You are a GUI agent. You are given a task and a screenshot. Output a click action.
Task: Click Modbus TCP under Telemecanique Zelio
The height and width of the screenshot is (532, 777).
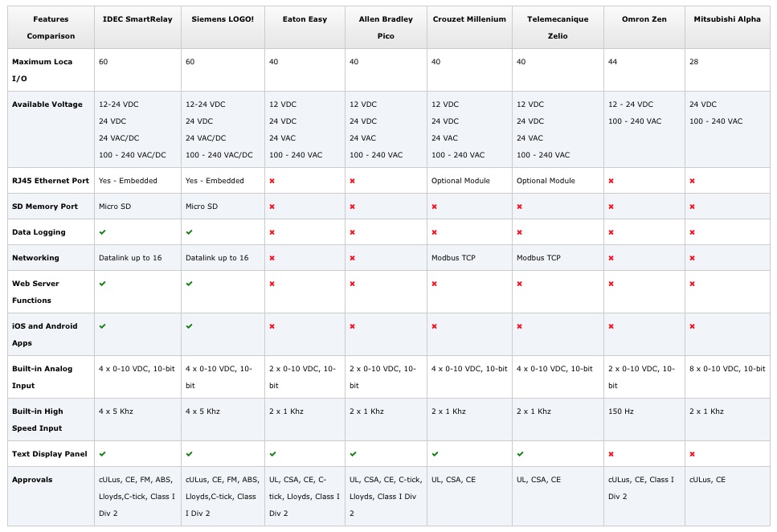(538, 258)
